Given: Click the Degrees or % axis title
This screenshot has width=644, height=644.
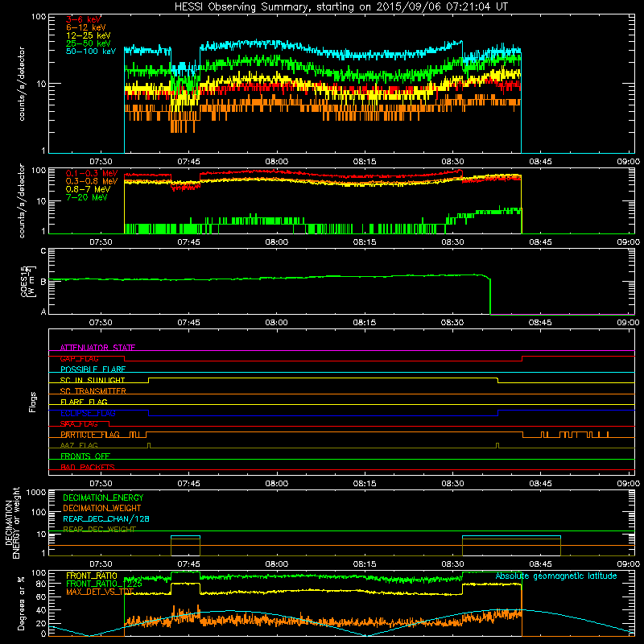Looking at the screenshot, I should 21,603.
